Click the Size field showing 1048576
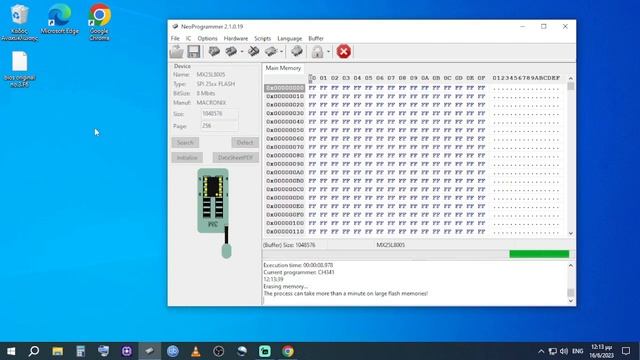 (x=220, y=114)
